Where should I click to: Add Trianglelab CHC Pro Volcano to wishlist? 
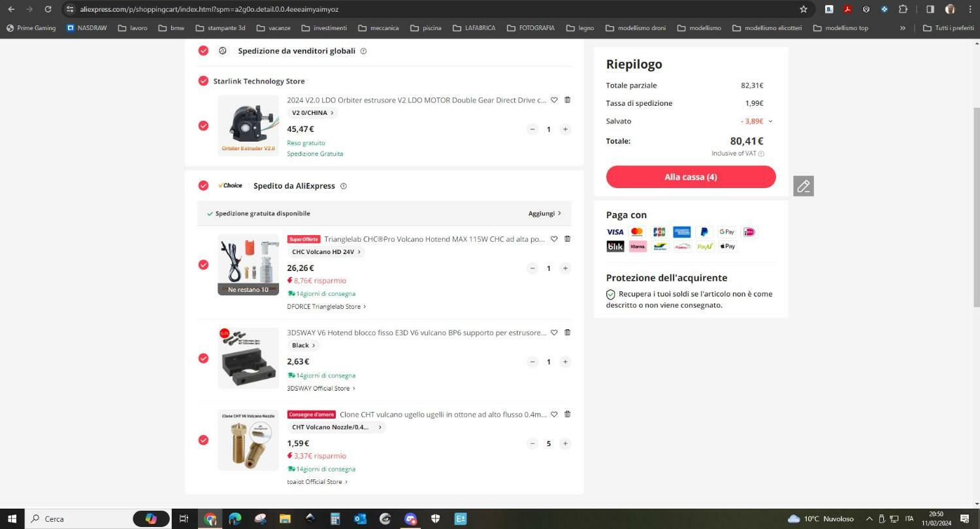click(x=554, y=239)
